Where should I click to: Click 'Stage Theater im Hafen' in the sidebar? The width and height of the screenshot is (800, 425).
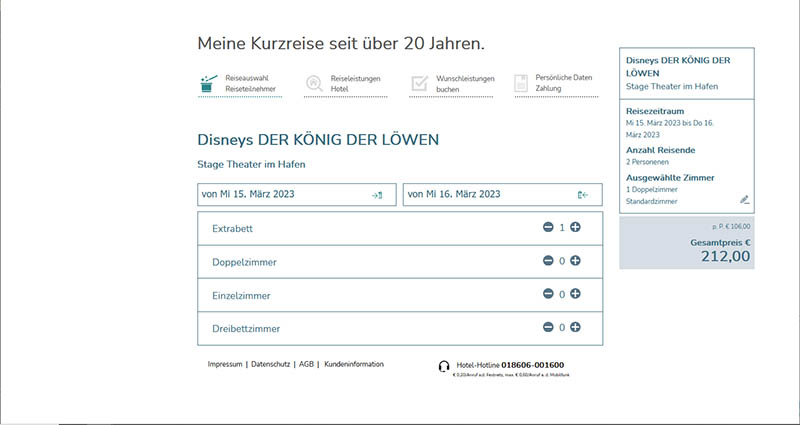(672, 86)
